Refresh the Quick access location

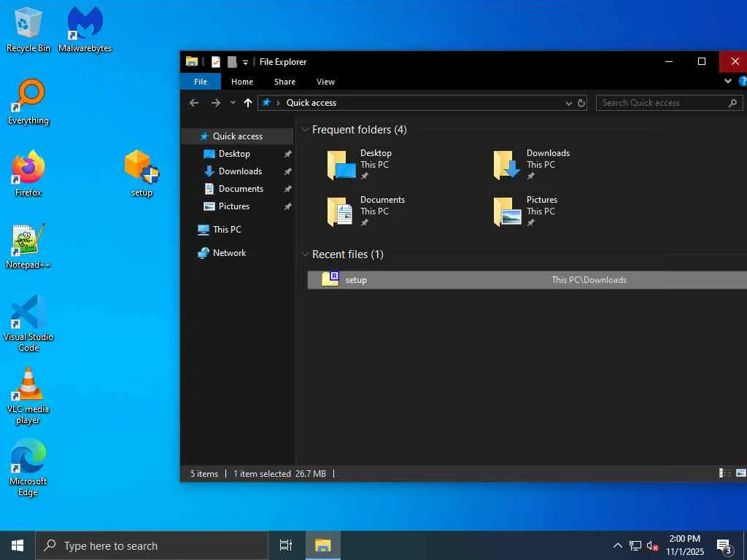[581, 103]
